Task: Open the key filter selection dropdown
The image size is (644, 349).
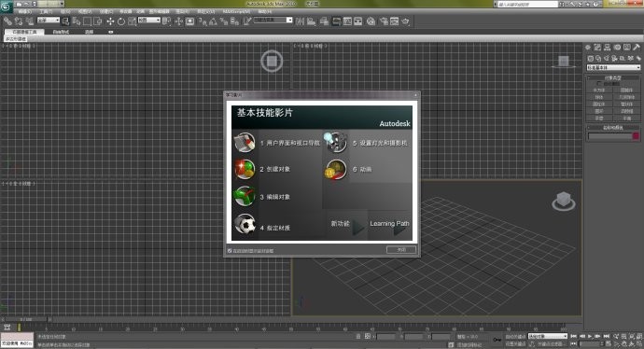Action: coord(548,336)
